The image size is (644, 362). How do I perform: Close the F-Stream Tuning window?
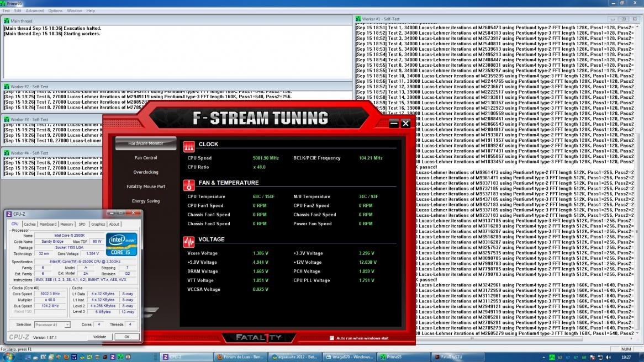pyautogui.click(x=405, y=123)
